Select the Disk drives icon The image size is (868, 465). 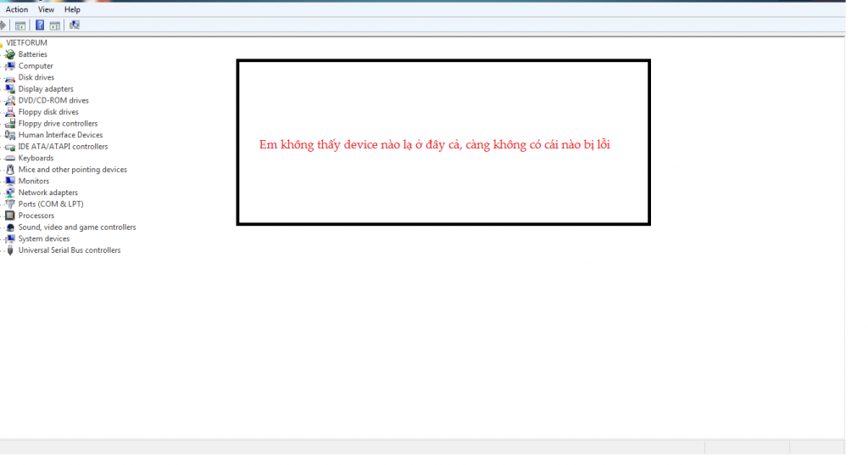10,77
